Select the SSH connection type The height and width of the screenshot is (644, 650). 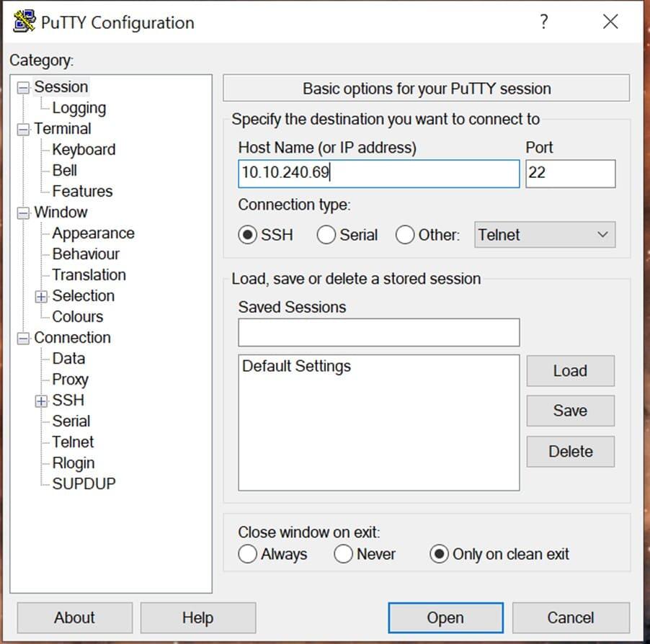pos(247,234)
